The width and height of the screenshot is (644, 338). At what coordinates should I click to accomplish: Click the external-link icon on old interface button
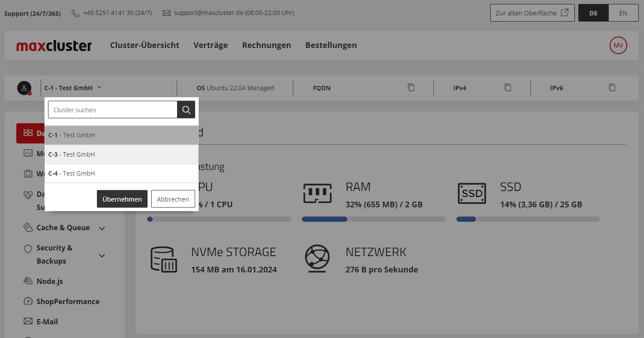[x=564, y=13]
